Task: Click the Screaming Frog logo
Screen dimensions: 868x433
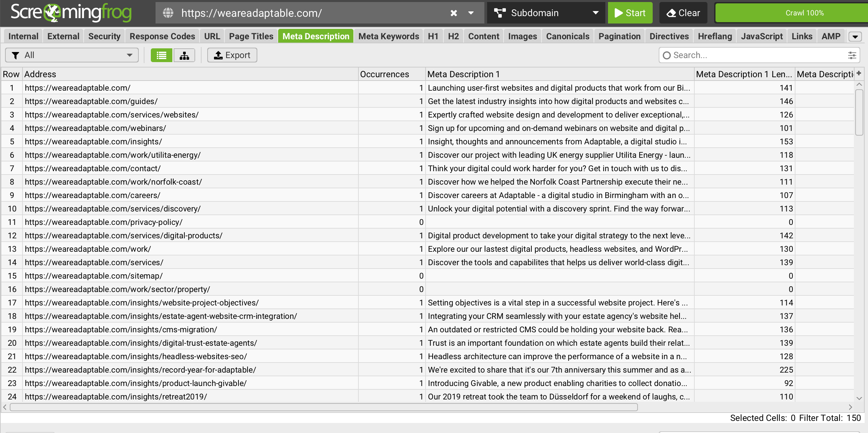Action: pyautogui.click(x=71, y=13)
